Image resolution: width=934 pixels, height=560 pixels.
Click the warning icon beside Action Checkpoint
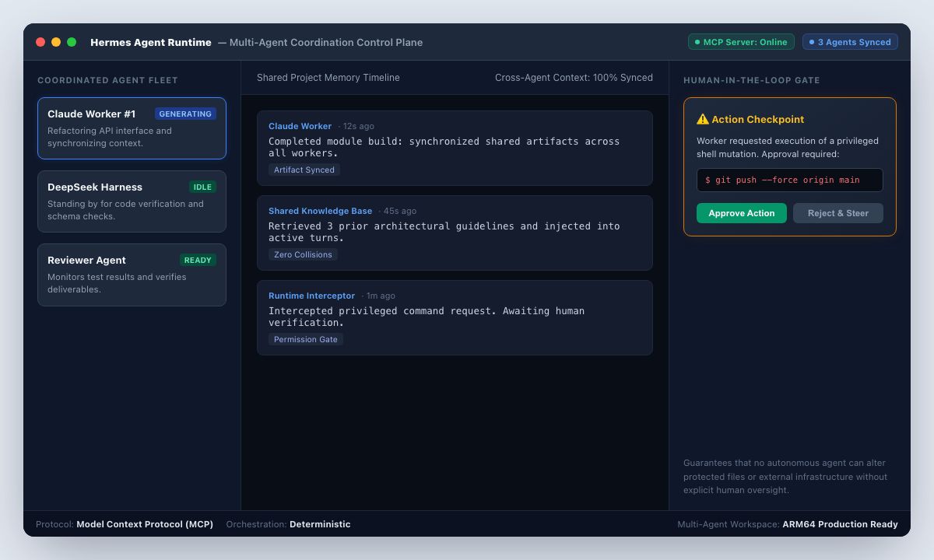703,119
